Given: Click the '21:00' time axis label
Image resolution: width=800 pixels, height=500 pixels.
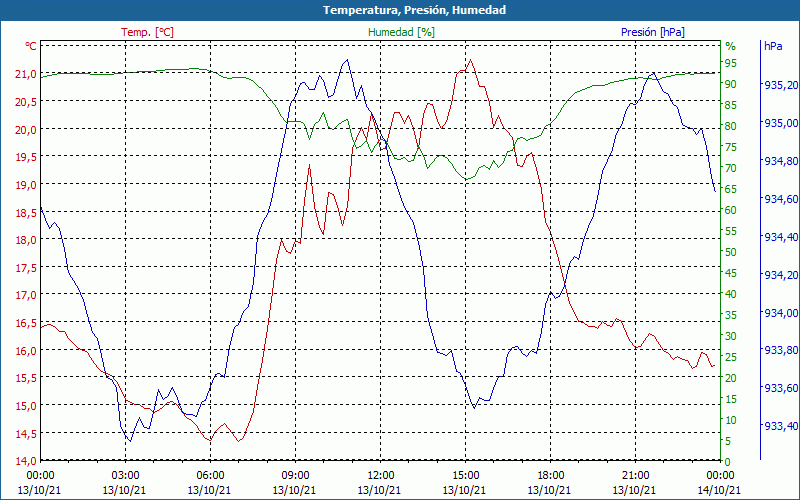Looking at the screenshot, I should (x=635, y=476).
